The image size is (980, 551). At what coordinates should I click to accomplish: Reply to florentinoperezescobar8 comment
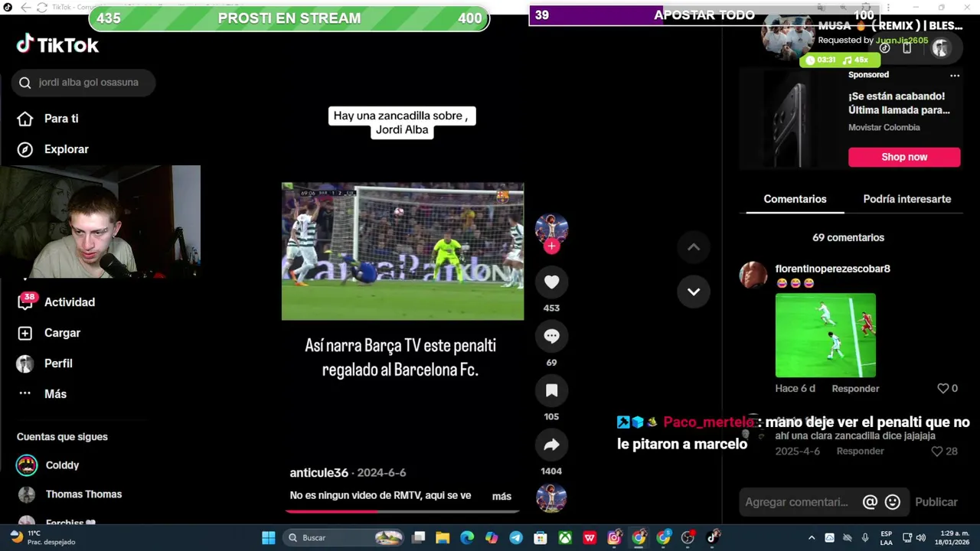(855, 389)
